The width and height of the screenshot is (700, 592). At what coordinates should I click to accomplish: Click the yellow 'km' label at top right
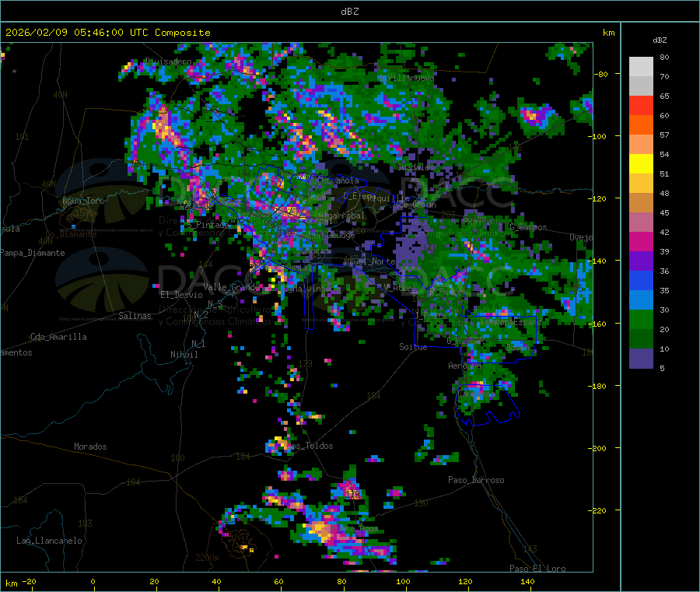click(608, 33)
